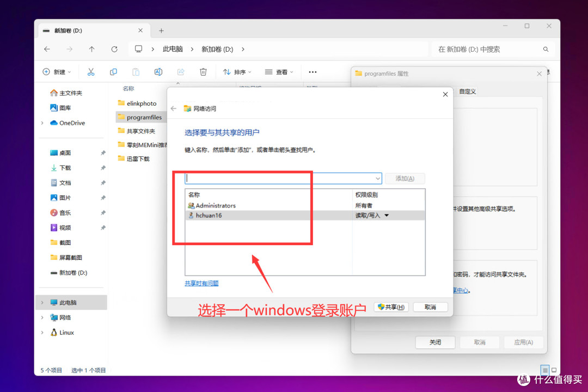The image size is (588, 392).
Task: Switch to 自定义 tab in properties
Action: [x=467, y=91]
